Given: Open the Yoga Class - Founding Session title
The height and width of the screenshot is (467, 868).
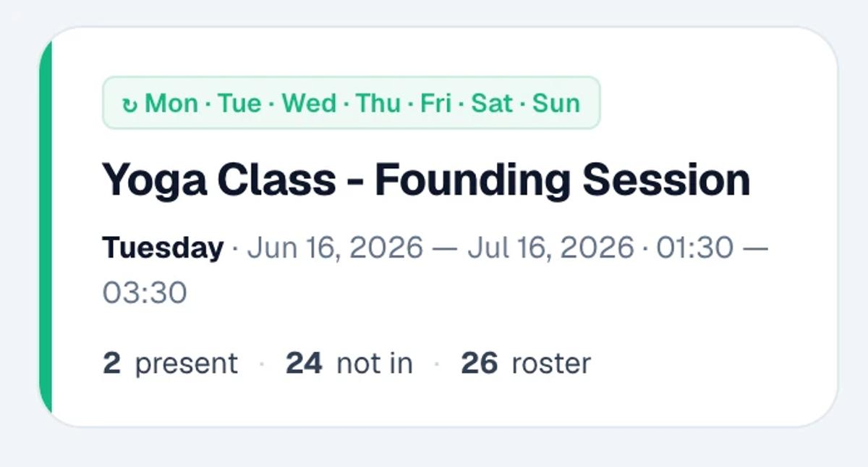Looking at the screenshot, I should [x=426, y=180].
